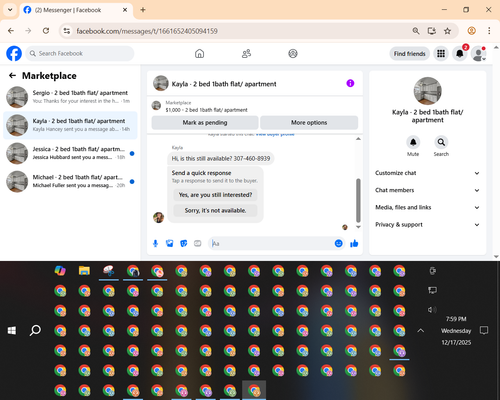Screen dimensions: 500x400
Task: Send 'Sorry, it's not available.' response
Action: (x=215, y=210)
